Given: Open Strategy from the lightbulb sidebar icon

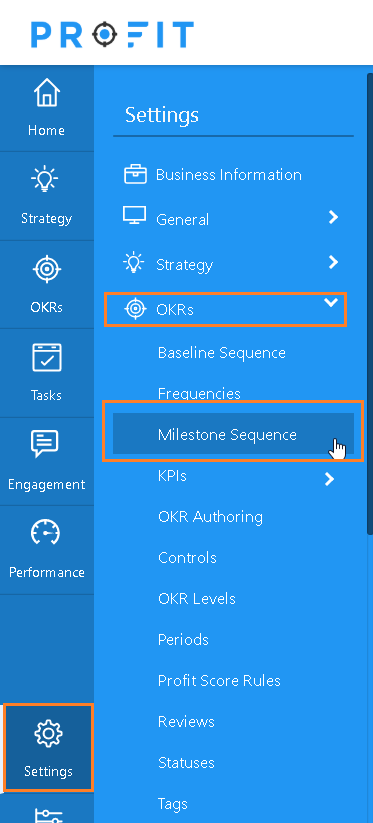Looking at the screenshot, I should (x=45, y=180).
